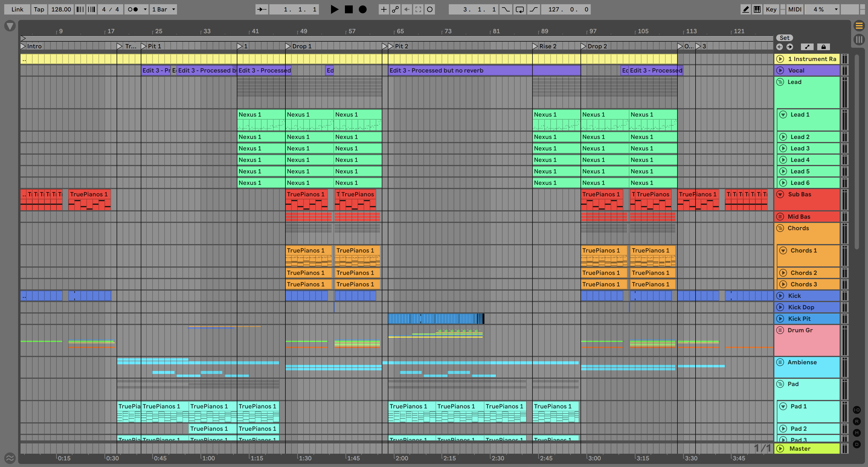Toggle the Lock Envelopes padlock
Viewport: 868px width, 467px height.
(823, 47)
